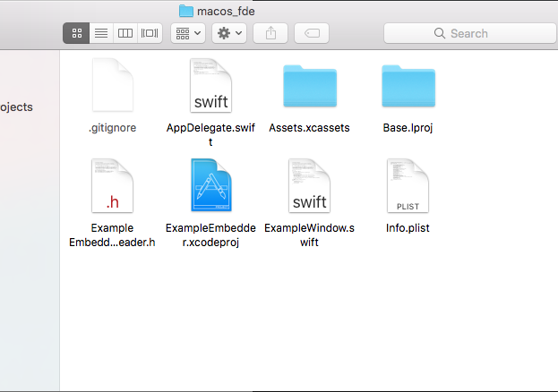558x392 pixels.
Task: Click the ExampleWindow.swift file name
Action: [x=309, y=234]
